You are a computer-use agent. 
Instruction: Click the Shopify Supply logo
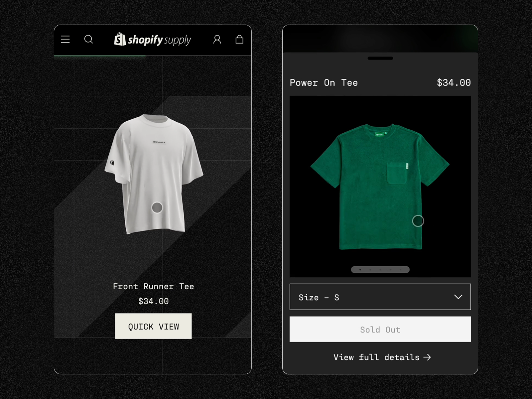pos(153,40)
